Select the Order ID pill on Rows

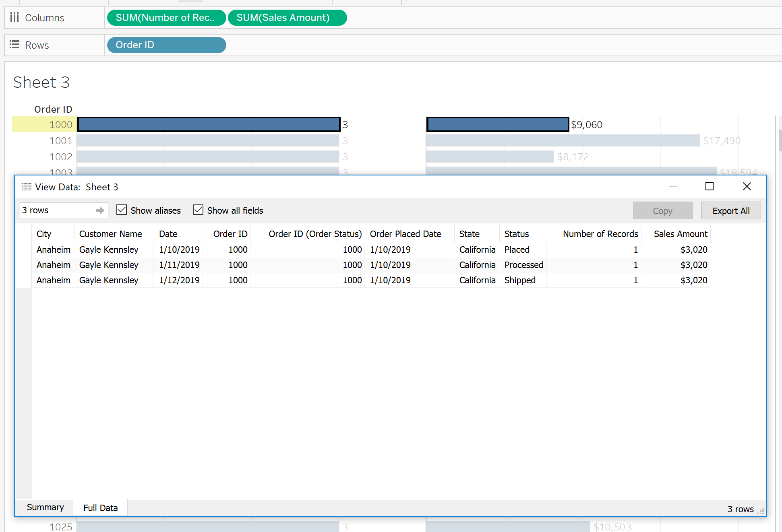point(166,45)
